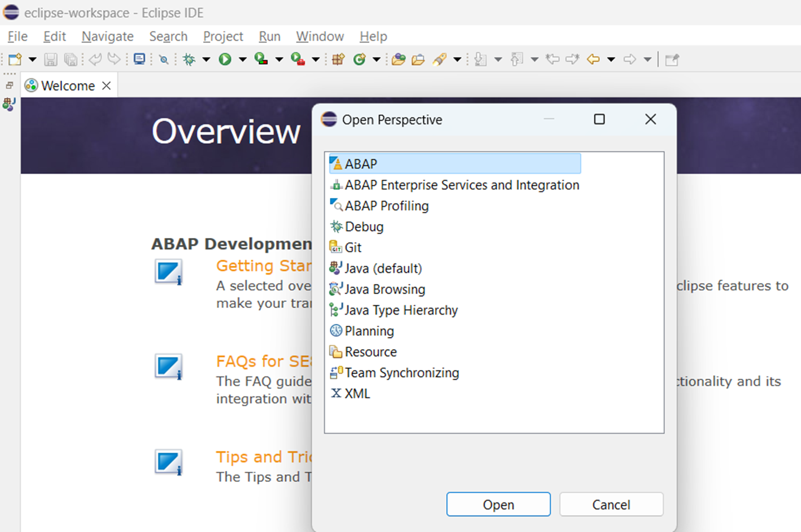
Task: Click the Open Type folder icon
Action: [x=398, y=59]
